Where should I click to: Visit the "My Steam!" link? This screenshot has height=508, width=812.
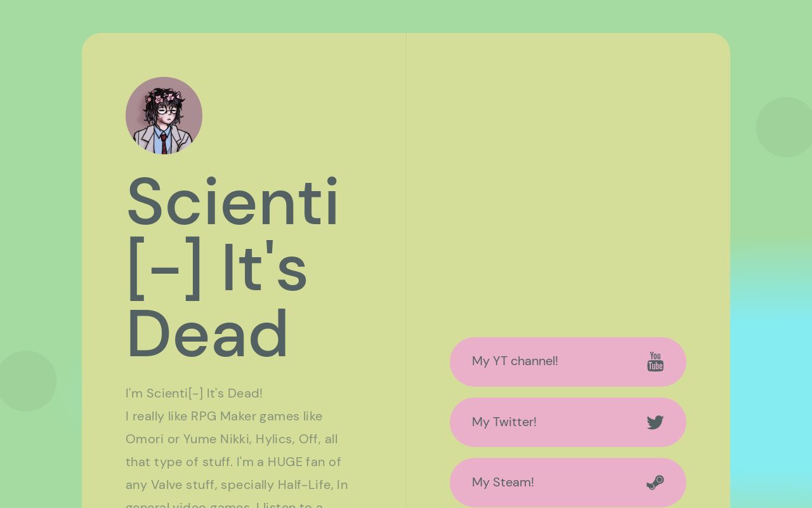[x=503, y=483]
